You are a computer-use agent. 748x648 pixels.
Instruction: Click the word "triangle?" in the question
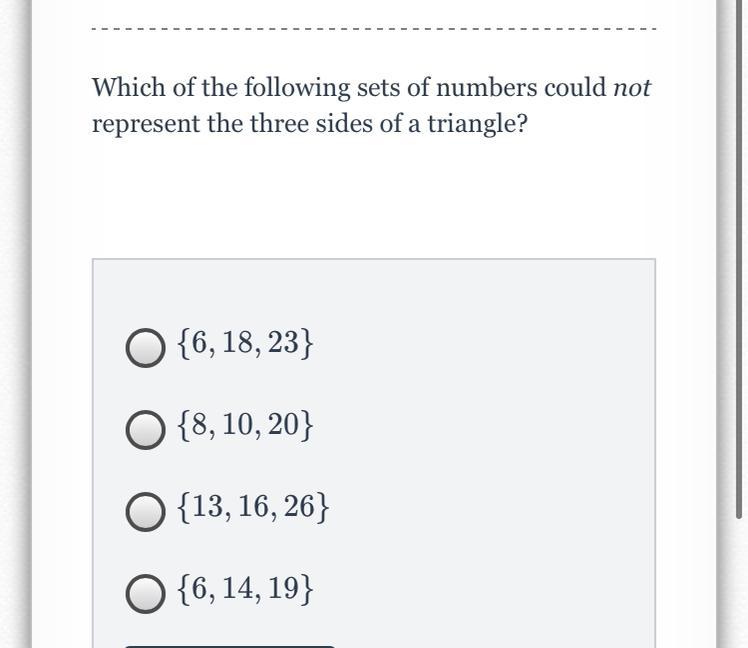[x=478, y=124]
